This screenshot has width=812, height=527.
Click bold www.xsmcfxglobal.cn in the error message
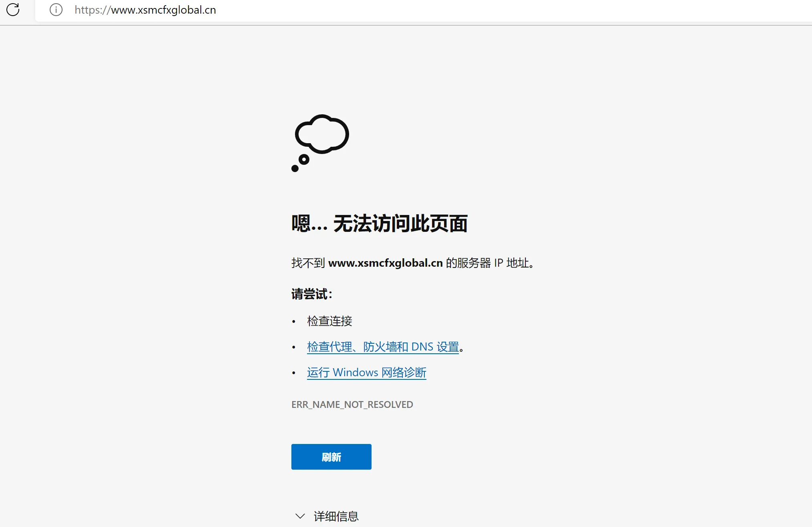coord(386,263)
